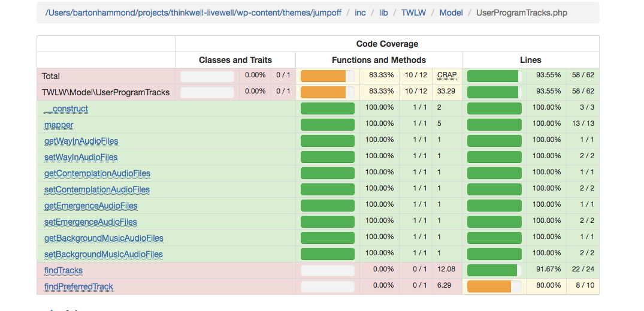Click the 91.67% lines percentage
Viewport: 644px width, 311px height.
(x=549, y=269)
